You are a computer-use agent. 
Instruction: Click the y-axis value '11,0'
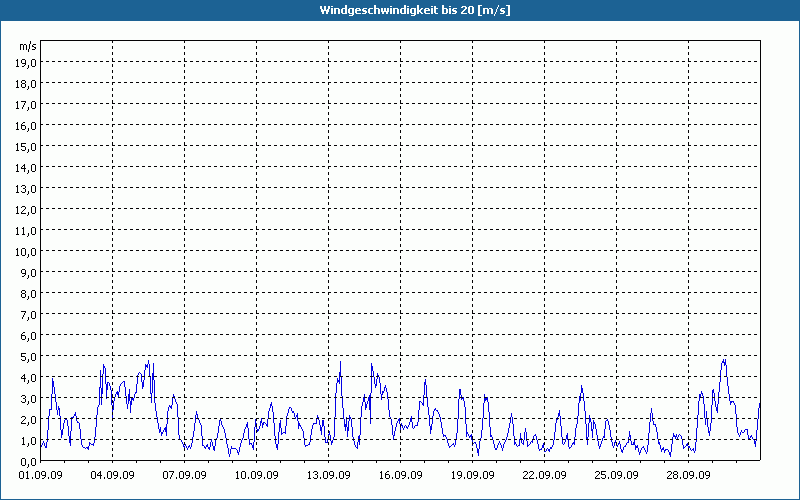[x=26, y=231]
